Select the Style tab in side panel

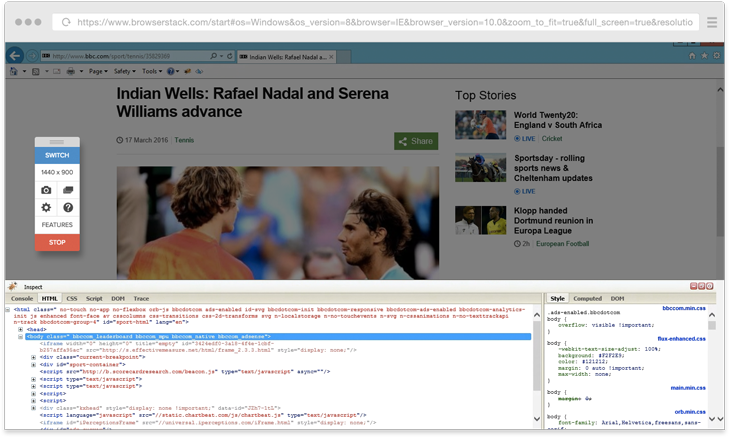pos(557,298)
